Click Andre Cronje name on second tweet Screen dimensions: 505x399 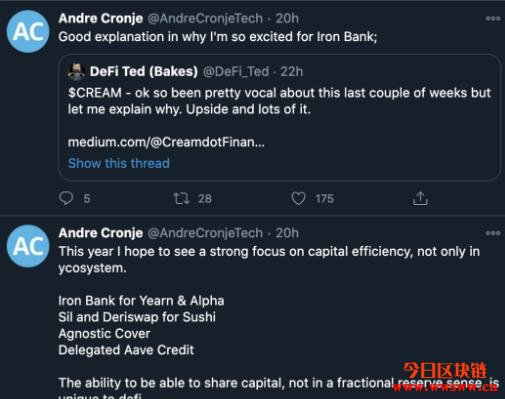(101, 233)
